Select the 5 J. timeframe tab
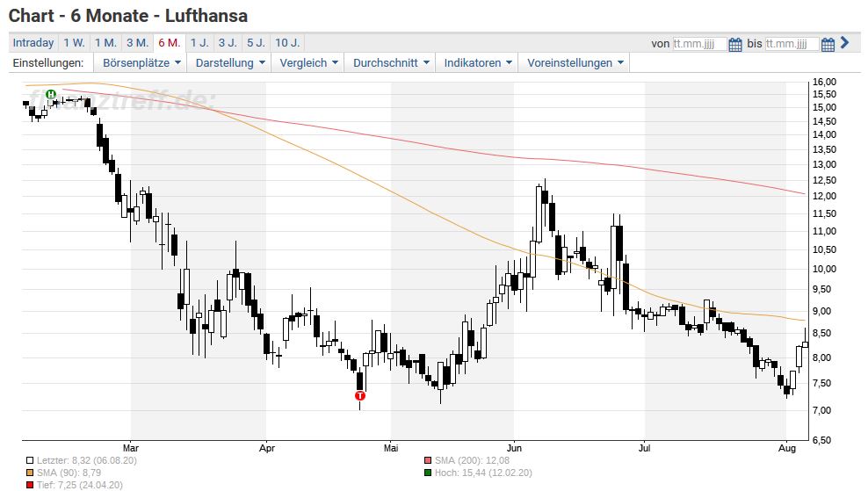Screen dimensions: 868x491 [257, 43]
